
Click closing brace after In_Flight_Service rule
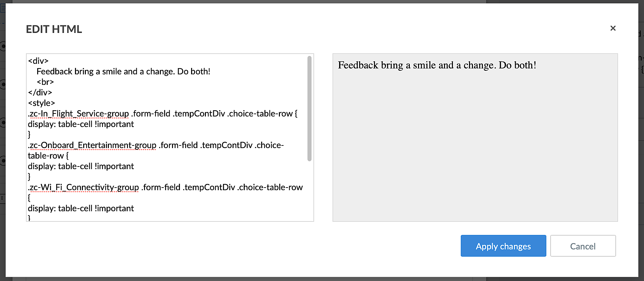(29, 135)
